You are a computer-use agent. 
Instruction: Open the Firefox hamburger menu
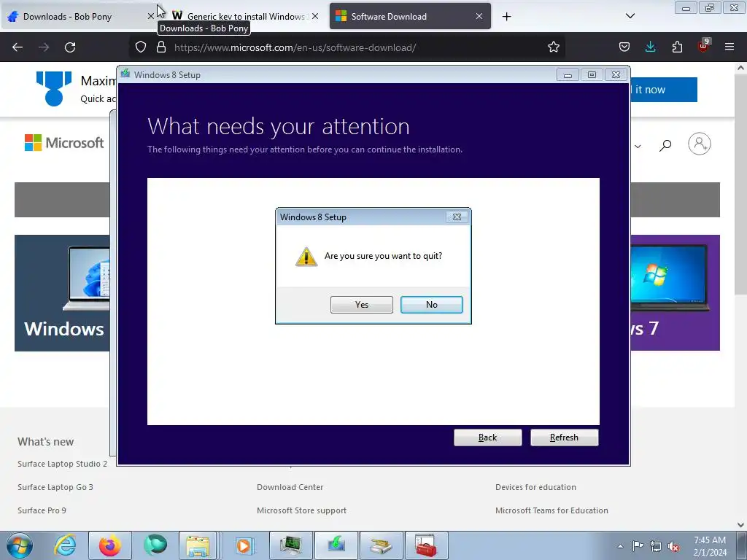[729, 47]
